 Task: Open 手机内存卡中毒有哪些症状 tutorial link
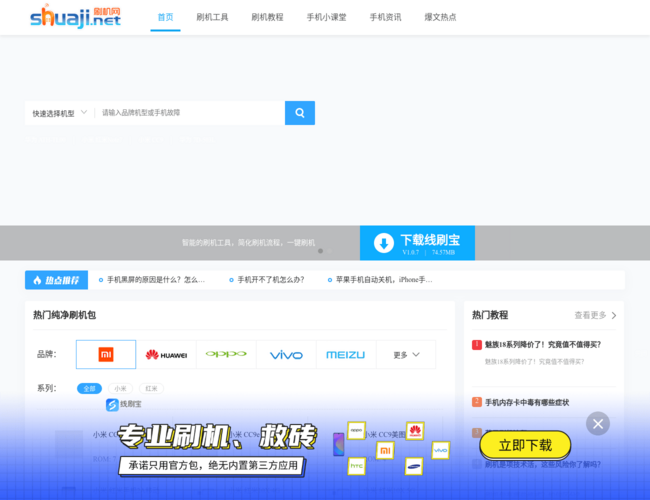[527, 402]
